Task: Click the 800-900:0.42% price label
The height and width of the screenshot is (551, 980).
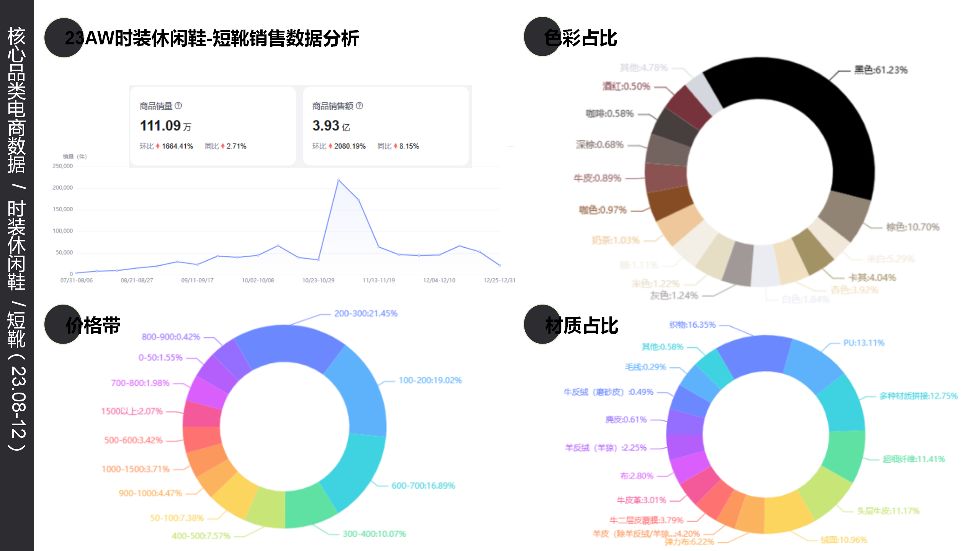Action: pyautogui.click(x=171, y=337)
